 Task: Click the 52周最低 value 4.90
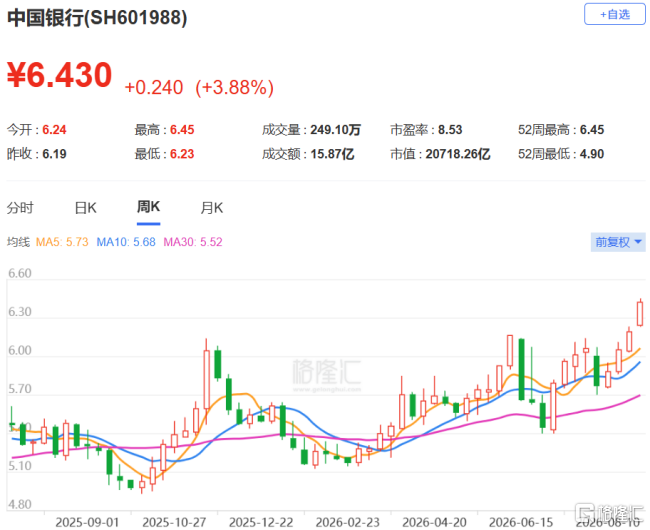592,154
